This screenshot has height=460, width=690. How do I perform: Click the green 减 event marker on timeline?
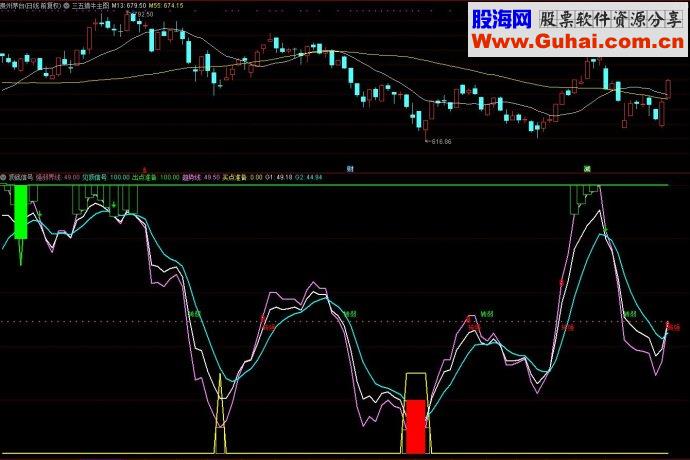coord(587,169)
